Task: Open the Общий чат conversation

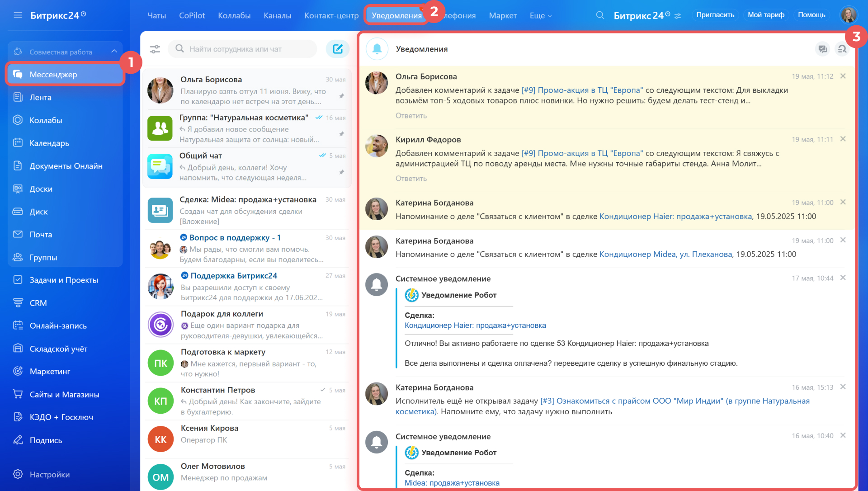Action: pyautogui.click(x=247, y=166)
